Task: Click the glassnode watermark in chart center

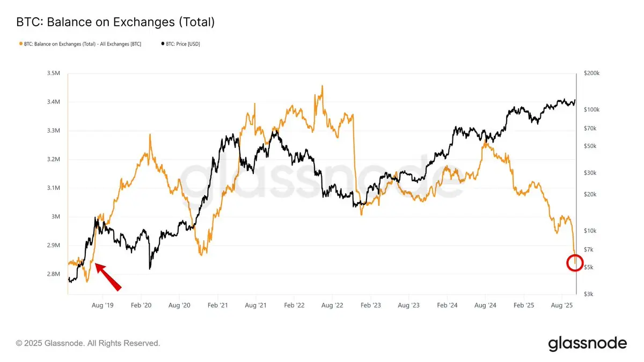Action: [321, 176]
